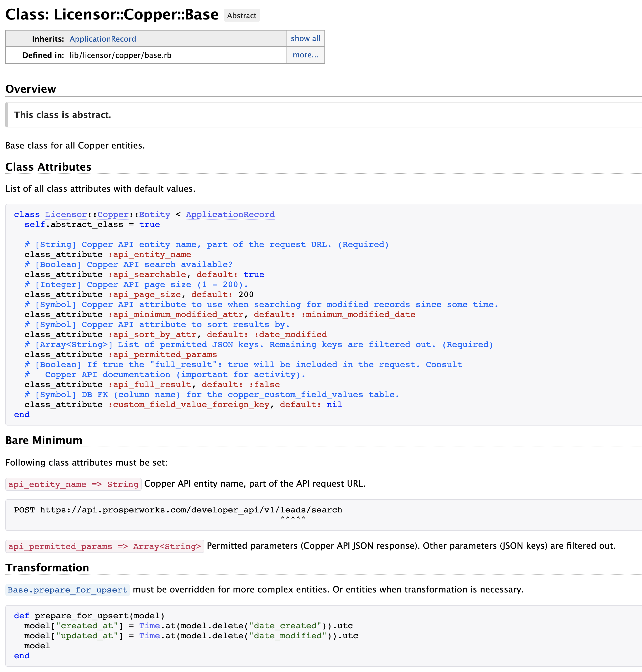Open the Licensor link in the code block
Image resolution: width=642 pixels, height=672 pixels.
pyautogui.click(x=66, y=215)
